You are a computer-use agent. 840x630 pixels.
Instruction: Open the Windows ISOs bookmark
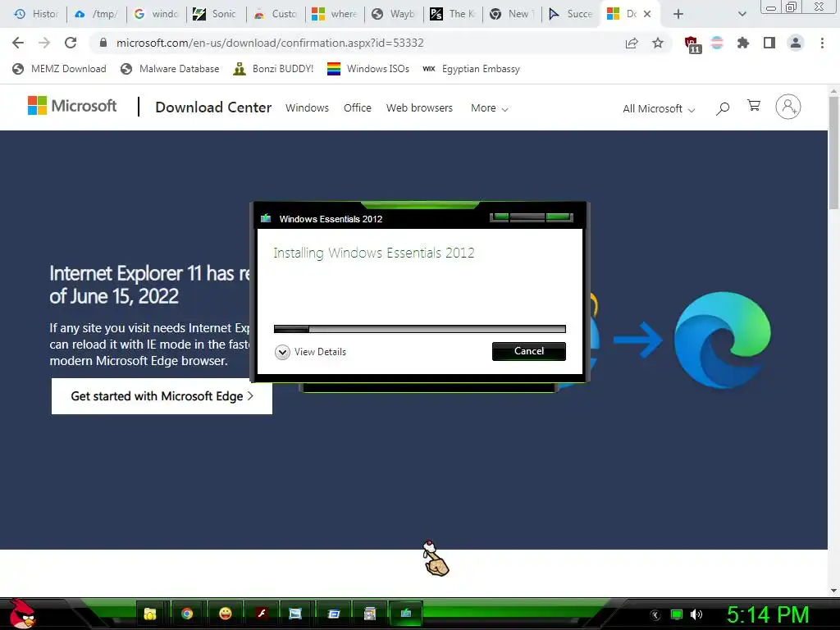coord(368,69)
